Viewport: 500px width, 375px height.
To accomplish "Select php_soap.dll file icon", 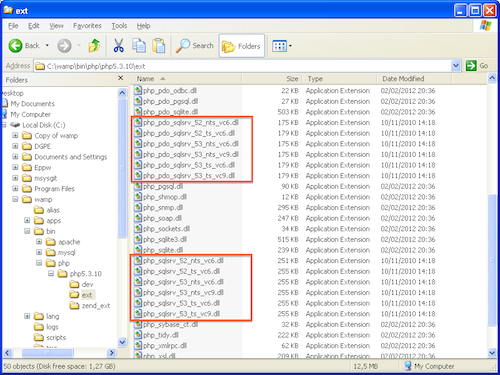I will click(138, 218).
